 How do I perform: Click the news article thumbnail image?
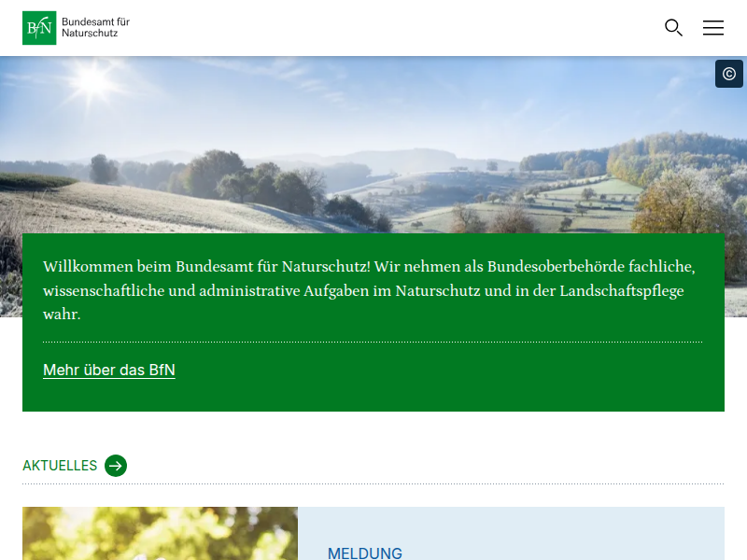pos(160,534)
